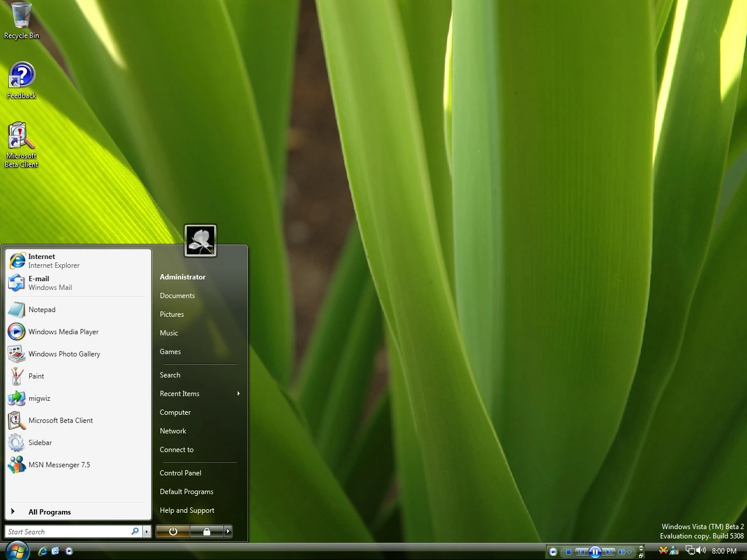Open Help and Support
Screen dimensions: 747x560
tap(200, 510)
